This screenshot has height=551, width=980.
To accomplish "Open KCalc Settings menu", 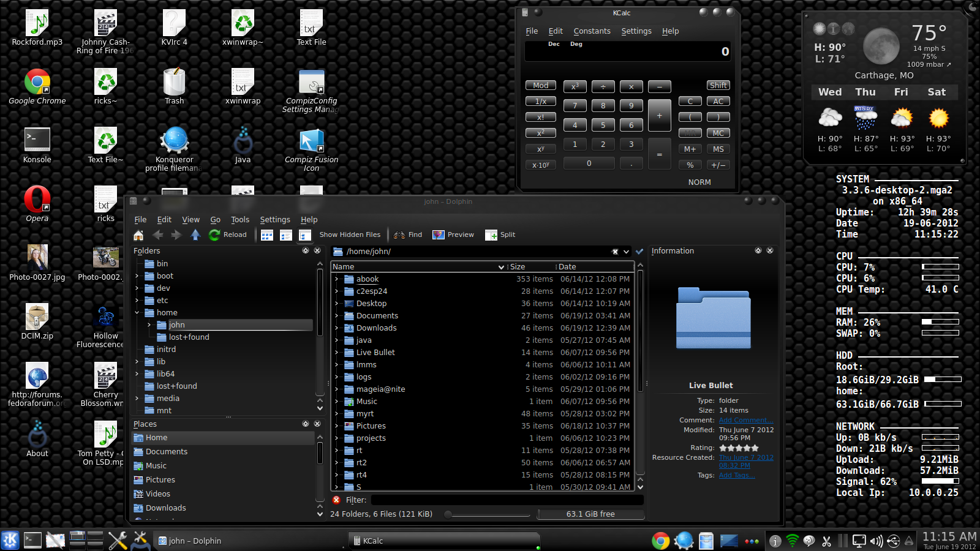I will 636,31.
